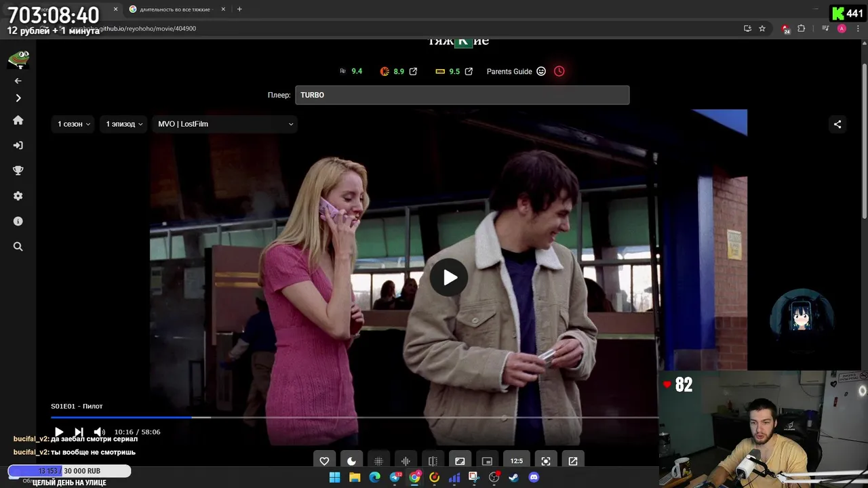Click the red clock icon beside Parents Guide
This screenshot has width=868, height=488.
pos(559,71)
